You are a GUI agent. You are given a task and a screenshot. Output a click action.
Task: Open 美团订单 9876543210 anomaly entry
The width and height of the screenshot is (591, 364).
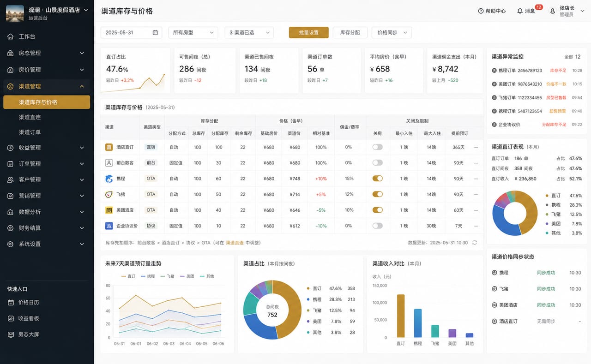(537, 84)
